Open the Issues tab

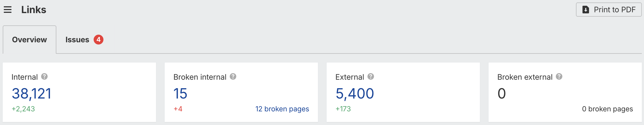[x=77, y=40]
